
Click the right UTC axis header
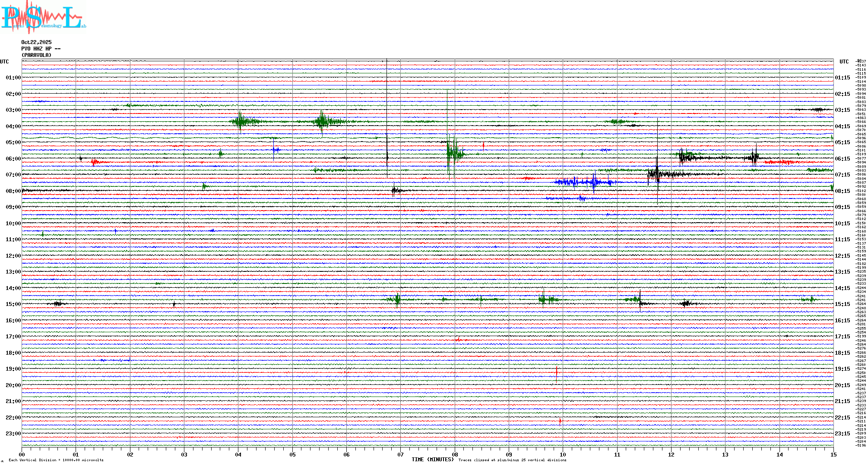click(x=844, y=62)
